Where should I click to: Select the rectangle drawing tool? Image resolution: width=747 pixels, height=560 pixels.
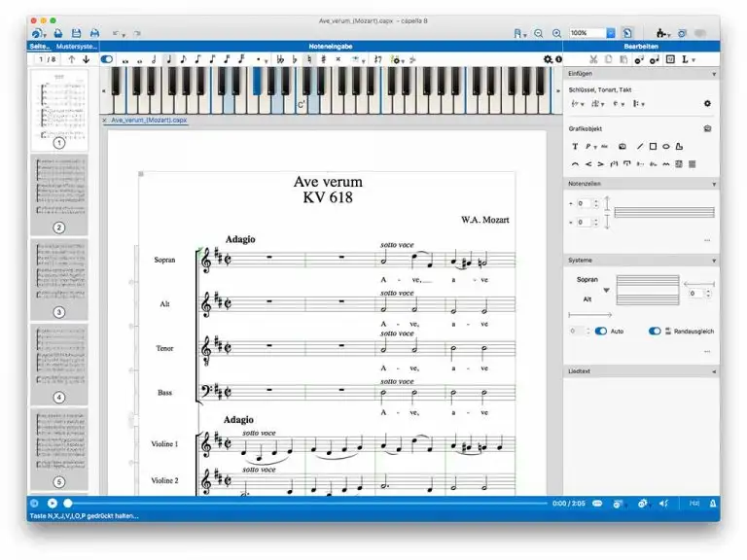coord(654,146)
